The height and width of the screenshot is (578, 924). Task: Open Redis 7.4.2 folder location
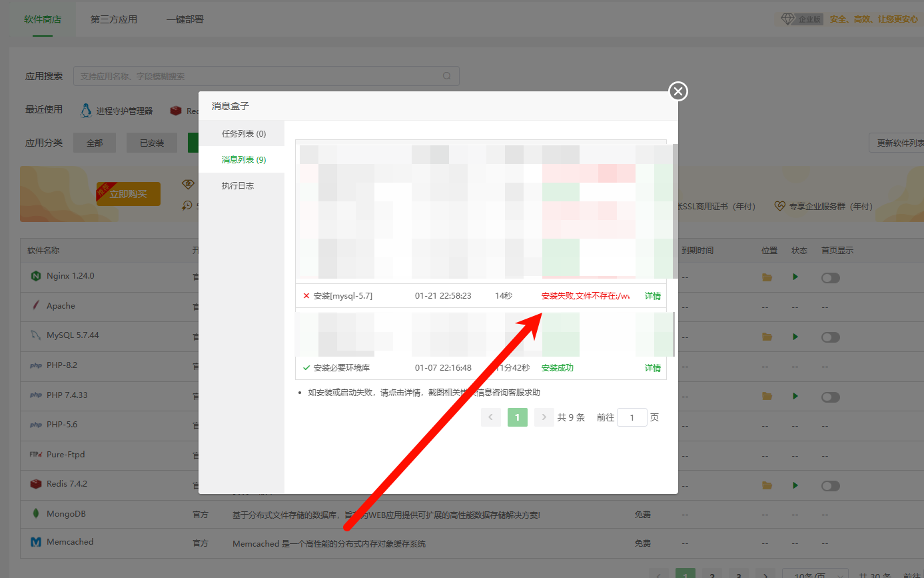click(767, 485)
